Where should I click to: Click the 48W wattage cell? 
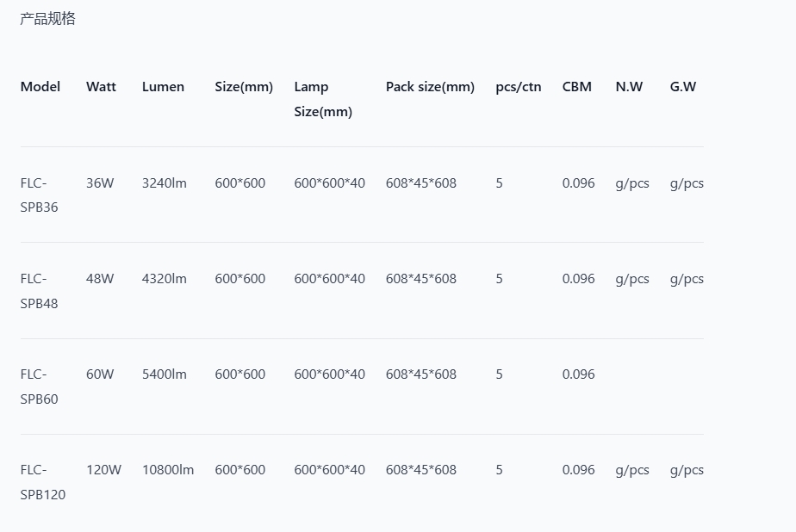(100, 279)
